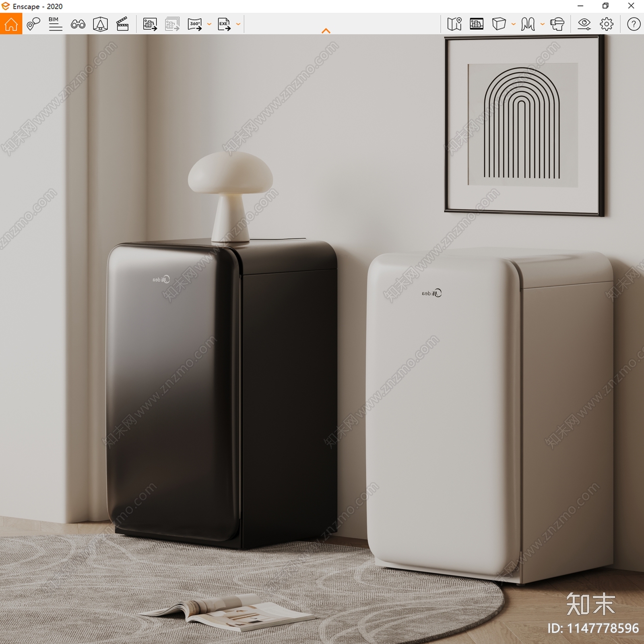Open the navigation mode dropdown arrow

click(x=542, y=24)
